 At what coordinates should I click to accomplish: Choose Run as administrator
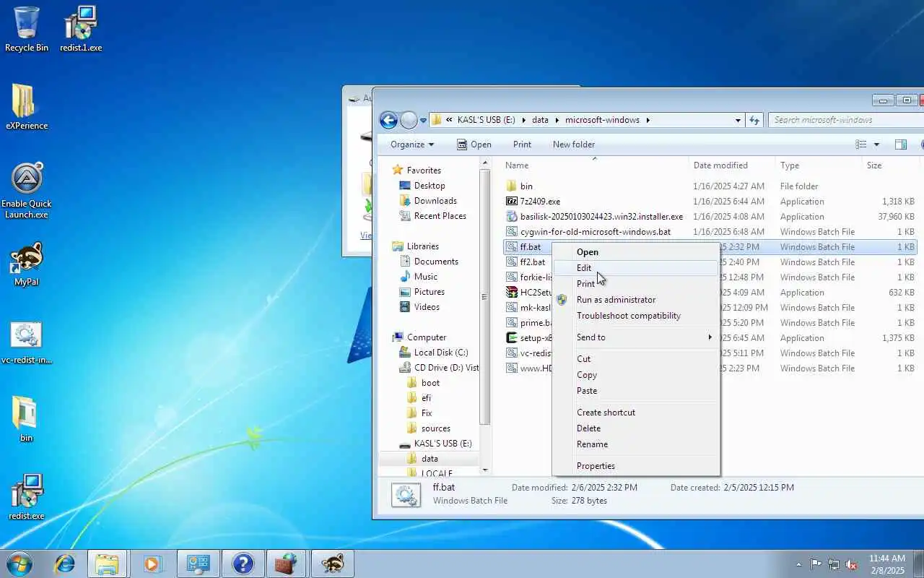[x=636, y=300]
